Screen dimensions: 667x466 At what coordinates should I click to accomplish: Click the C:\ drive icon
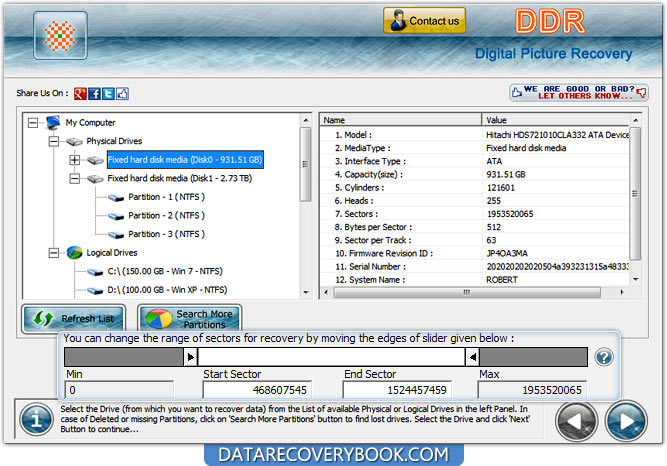(95, 272)
